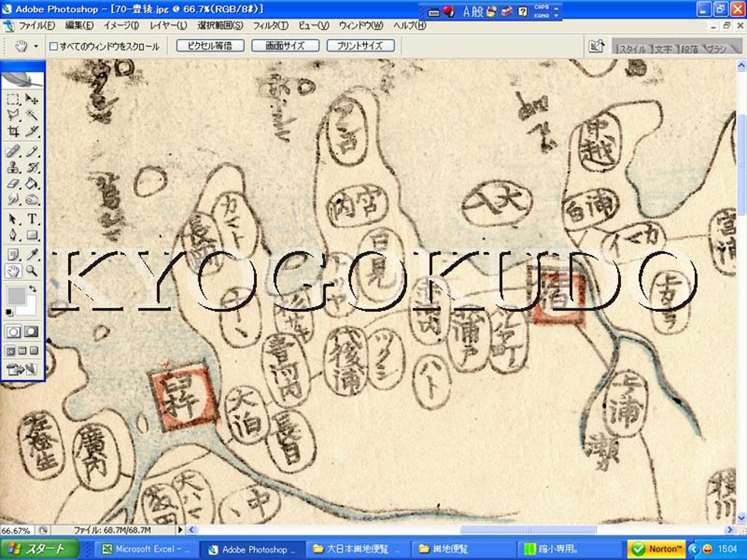Viewport: 747px width, 560px height.
Task: Select the Clone Stamp tool
Action: pyautogui.click(x=13, y=168)
